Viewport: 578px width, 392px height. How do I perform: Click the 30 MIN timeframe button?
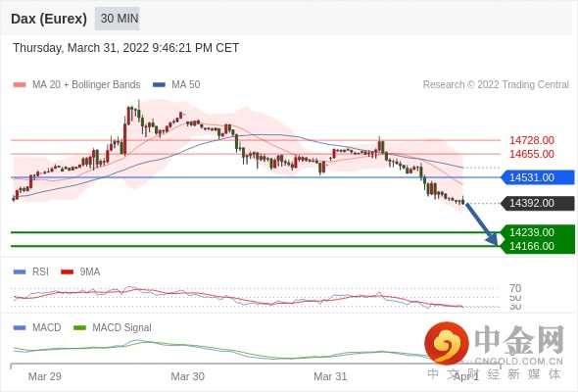click(x=118, y=19)
